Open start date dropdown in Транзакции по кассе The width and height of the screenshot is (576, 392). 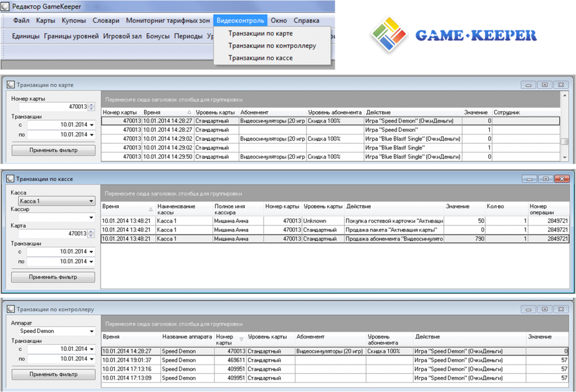(92, 251)
